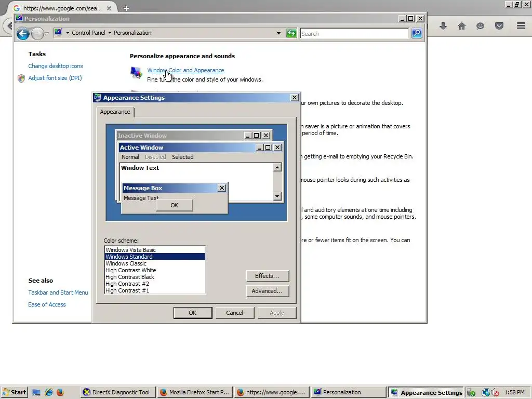Click the magnifier search button
Screen dimensions: 532x399
[x=417, y=33]
